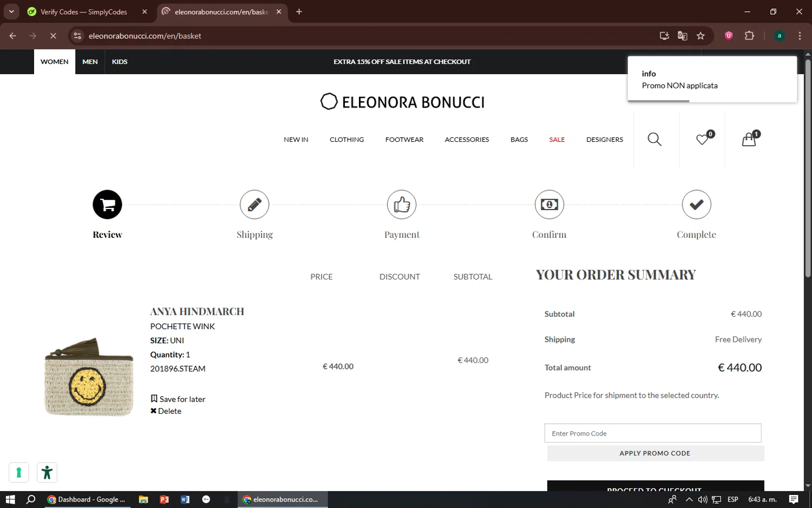
Task: Open the NEW IN menu
Action: (x=296, y=140)
